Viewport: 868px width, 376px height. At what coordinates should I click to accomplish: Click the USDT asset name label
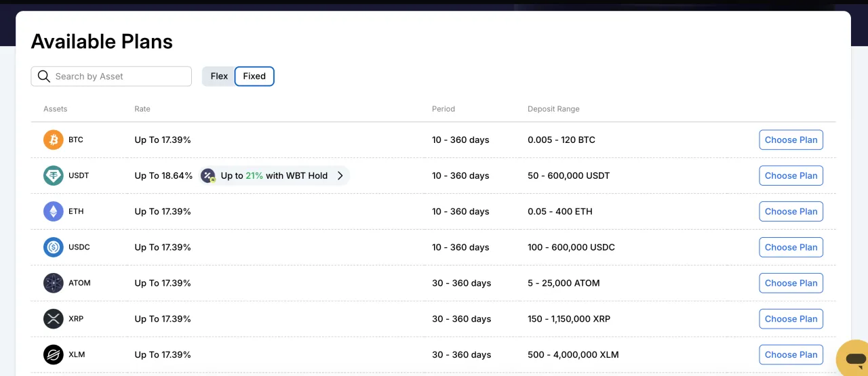79,176
